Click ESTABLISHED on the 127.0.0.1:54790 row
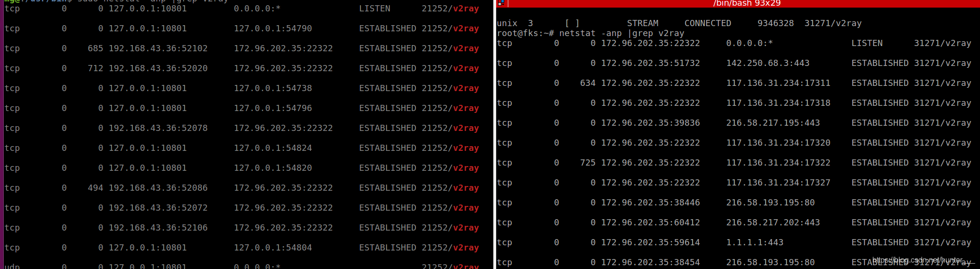The height and width of the screenshot is (269, 980). click(x=388, y=28)
